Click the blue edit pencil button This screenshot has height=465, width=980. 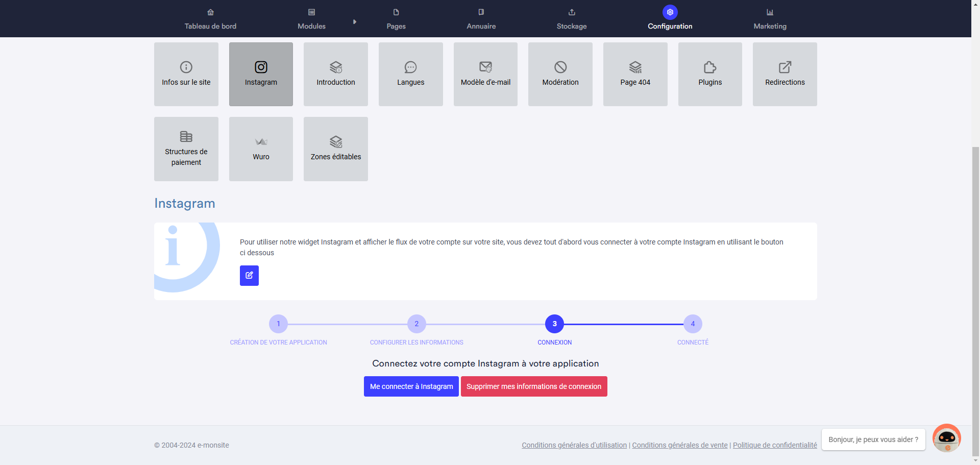pos(249,276)
